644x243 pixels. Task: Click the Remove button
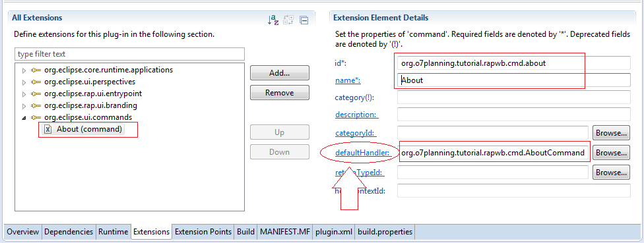(x=279, y=93)
